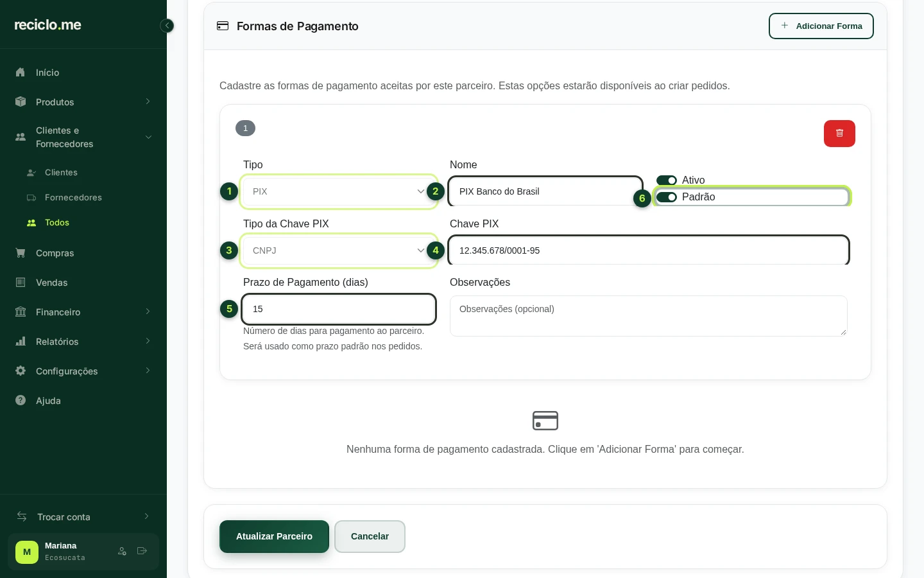Click the Ajuda question mark icon
Screen dimensions: 924x578
pyautogui.click(x=21, y=401)
